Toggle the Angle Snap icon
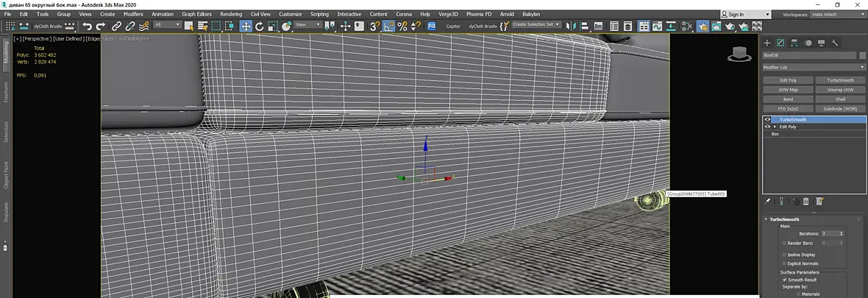This screenshot has height=298, width=868. 388,26
